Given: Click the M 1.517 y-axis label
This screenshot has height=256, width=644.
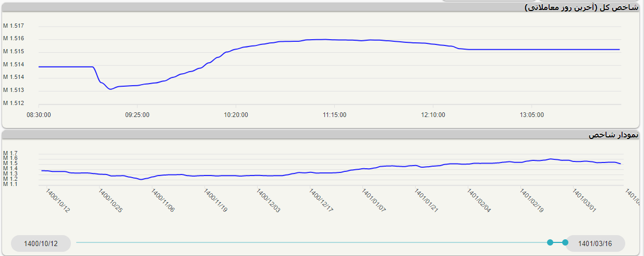Looking at the screenshot, I should click(14, 26).
